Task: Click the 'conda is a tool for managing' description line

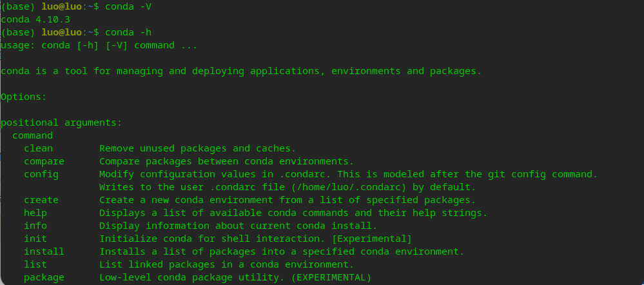Action: pyautogui.click(x=241, y=71)
